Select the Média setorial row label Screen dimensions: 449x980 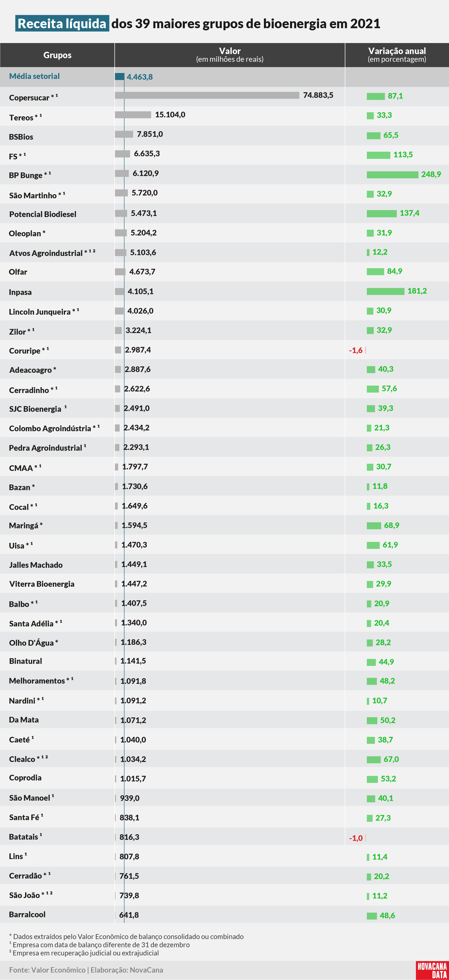(x=34, y=76)
